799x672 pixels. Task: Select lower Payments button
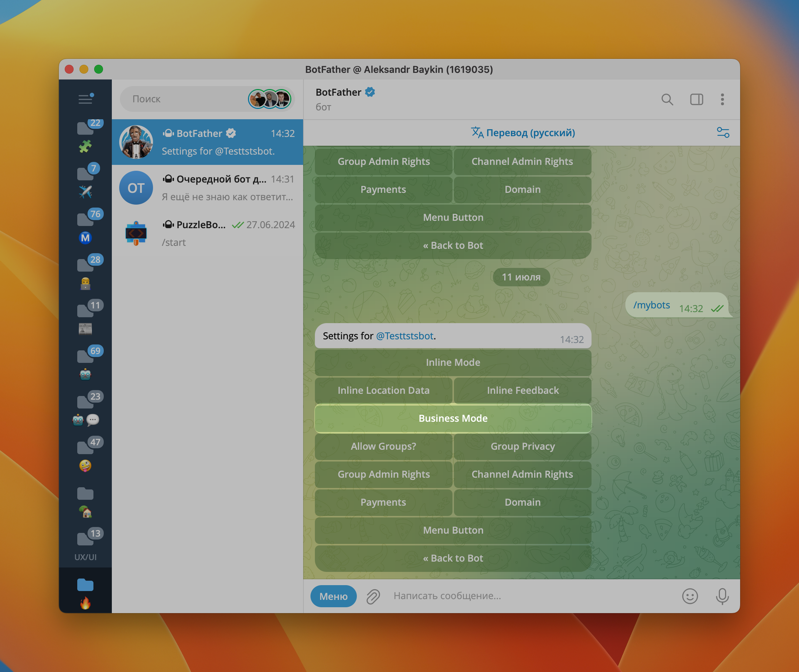pyautogui.click(x=384, y=502)
